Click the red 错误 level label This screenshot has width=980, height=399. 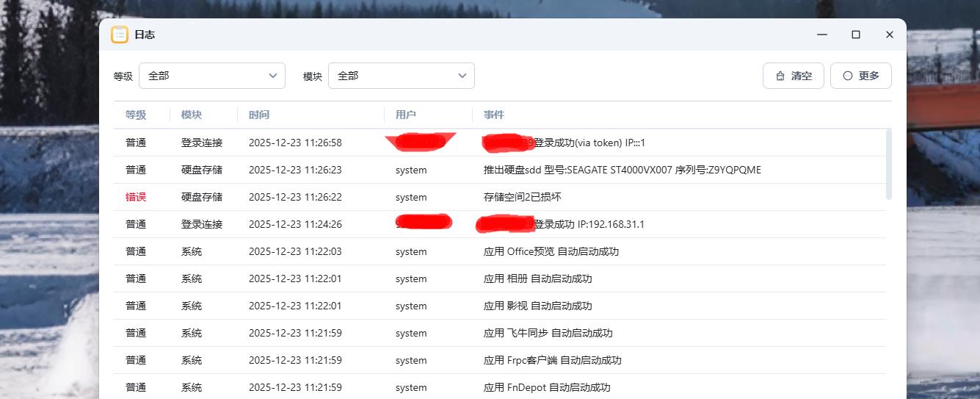click(136, 197)
